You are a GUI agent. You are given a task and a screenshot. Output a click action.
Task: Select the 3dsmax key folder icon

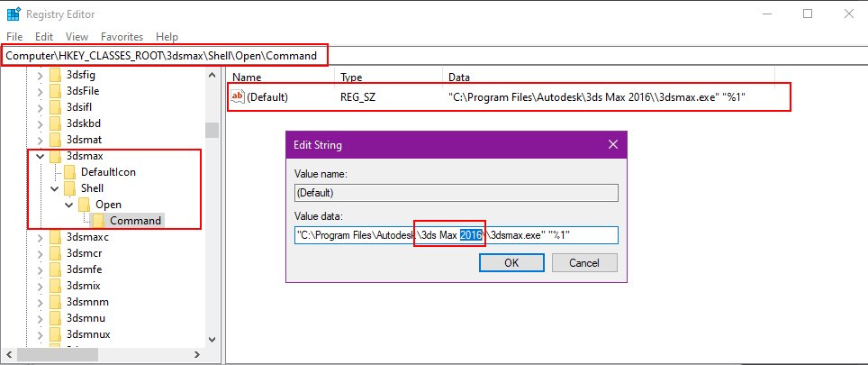point(56,156)
